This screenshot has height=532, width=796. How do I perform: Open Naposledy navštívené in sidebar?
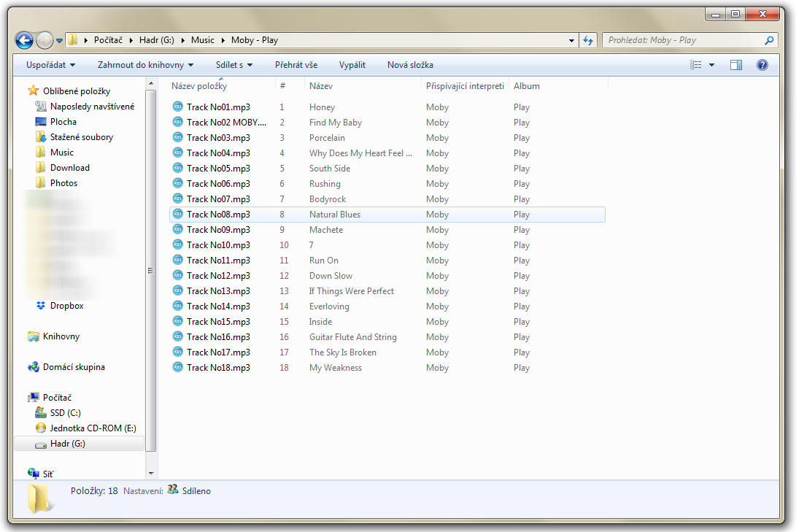[92, 106]
